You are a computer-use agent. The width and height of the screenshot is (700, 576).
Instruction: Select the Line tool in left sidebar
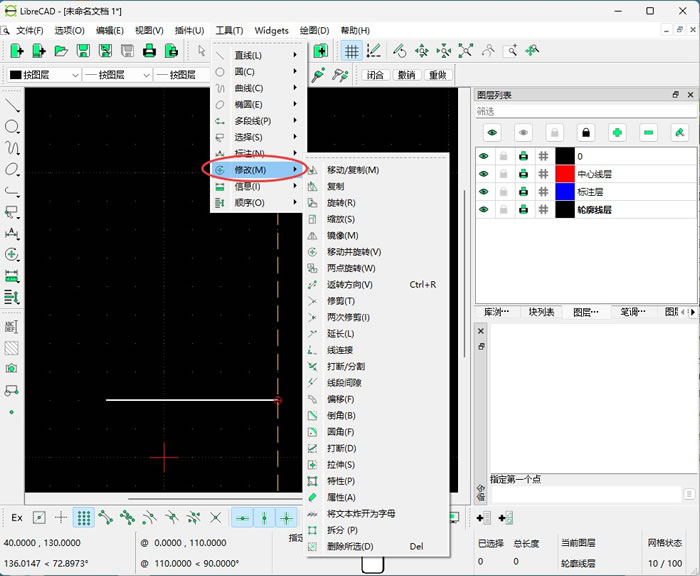point(12,105)
